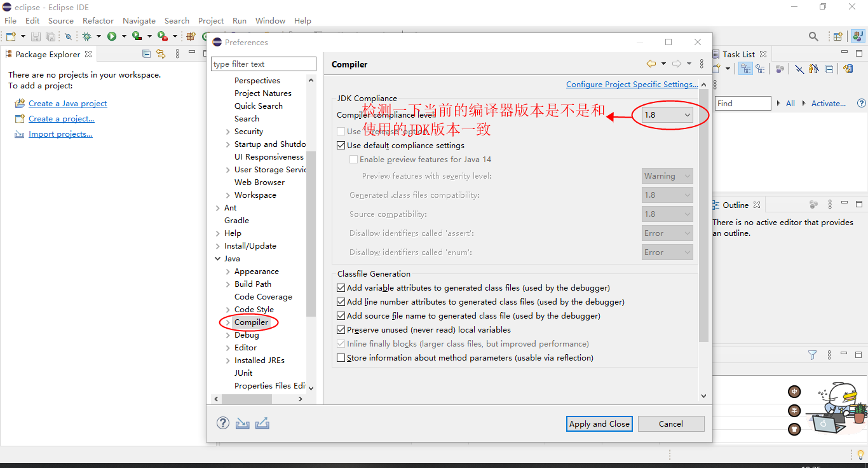Open Preferences dialog view menu (three dots)
The image size is (868, 468).
pyautogui.click(x=702, y=64)
